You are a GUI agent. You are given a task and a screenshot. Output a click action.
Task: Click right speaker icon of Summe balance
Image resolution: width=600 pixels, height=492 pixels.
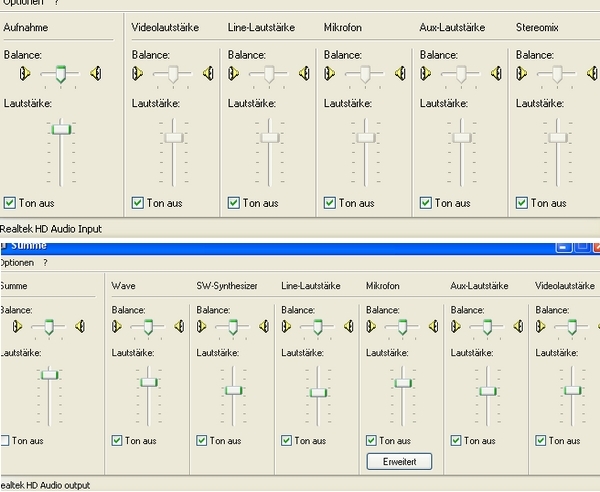[80, 326]
